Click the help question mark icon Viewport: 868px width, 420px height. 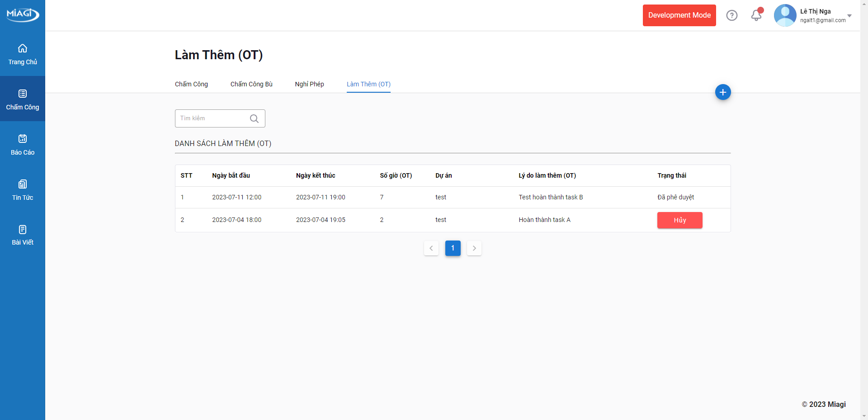pos(731,15)
